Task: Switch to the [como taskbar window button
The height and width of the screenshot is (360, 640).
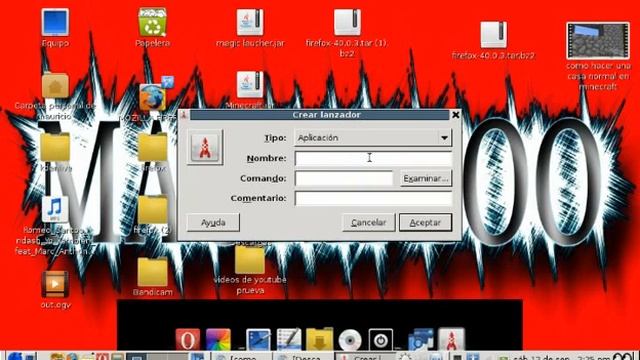Action: pos(242,356)
